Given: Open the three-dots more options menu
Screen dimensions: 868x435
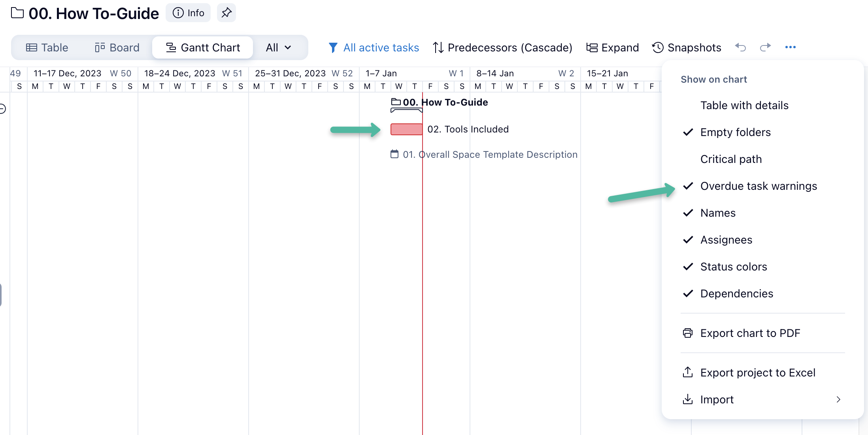Looking at the screenshot, I should [x=790, y=47].
